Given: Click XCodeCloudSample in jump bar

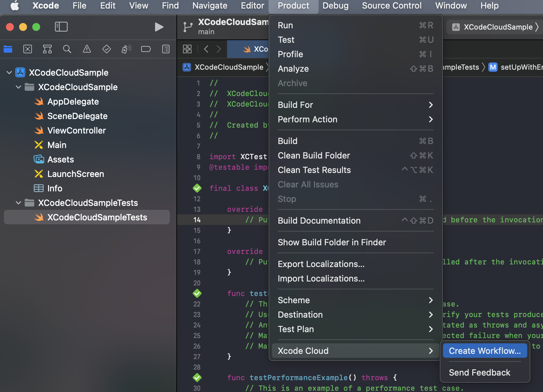Looking at the screenshot, I should [224, 67].
